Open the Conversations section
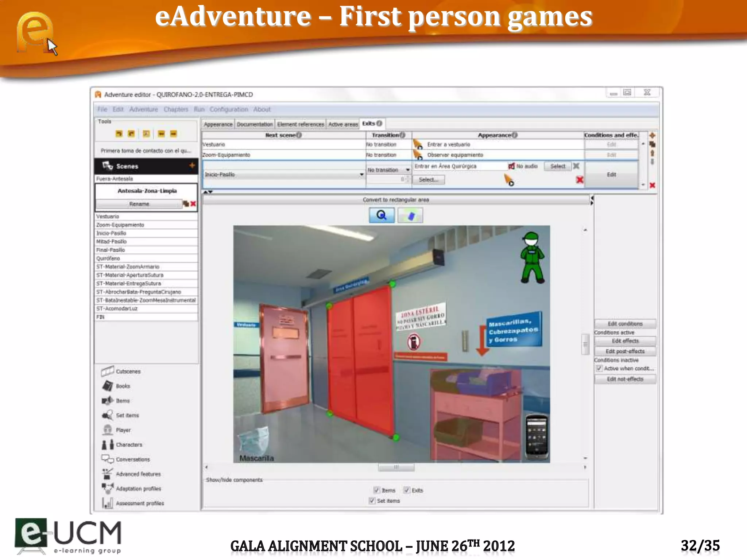Viewport: 747px width, 560px height. pyautogui.click(x=125, y=459)
